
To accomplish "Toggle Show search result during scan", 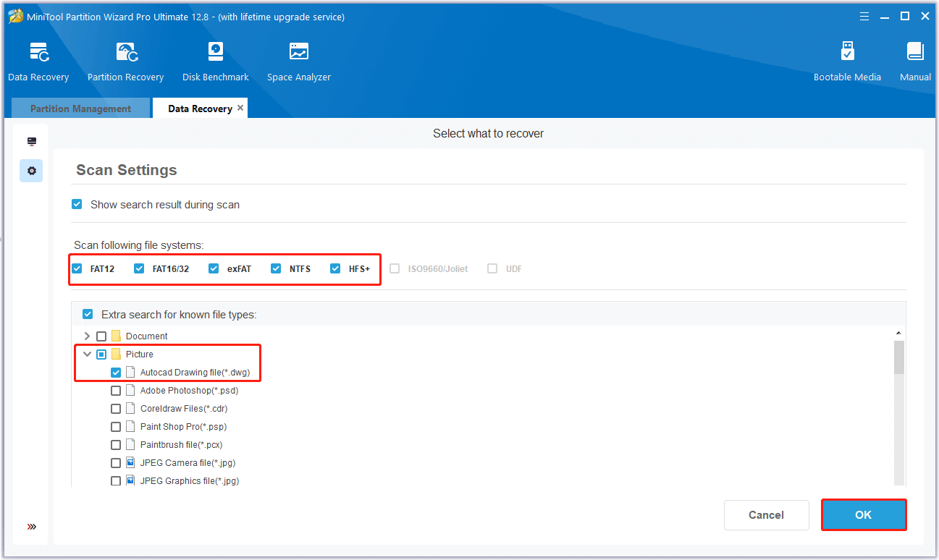I will [x=77, y=205].
